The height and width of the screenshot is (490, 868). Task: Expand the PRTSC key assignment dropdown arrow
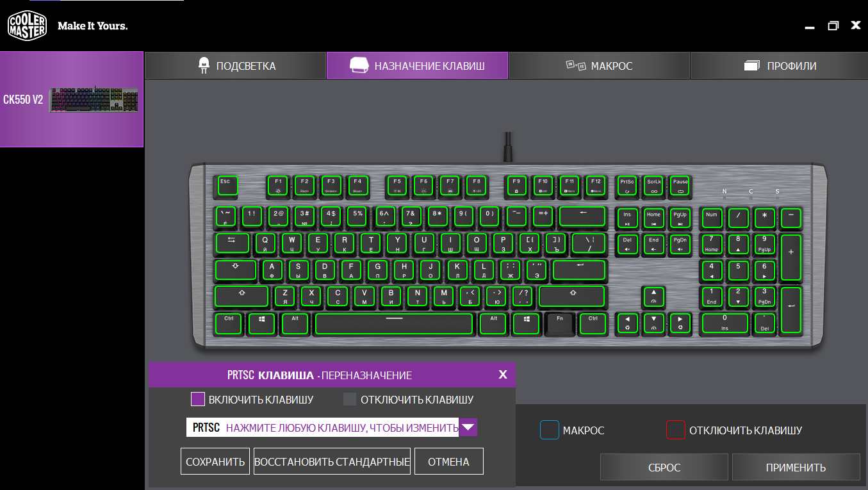(x=468, y=427)
